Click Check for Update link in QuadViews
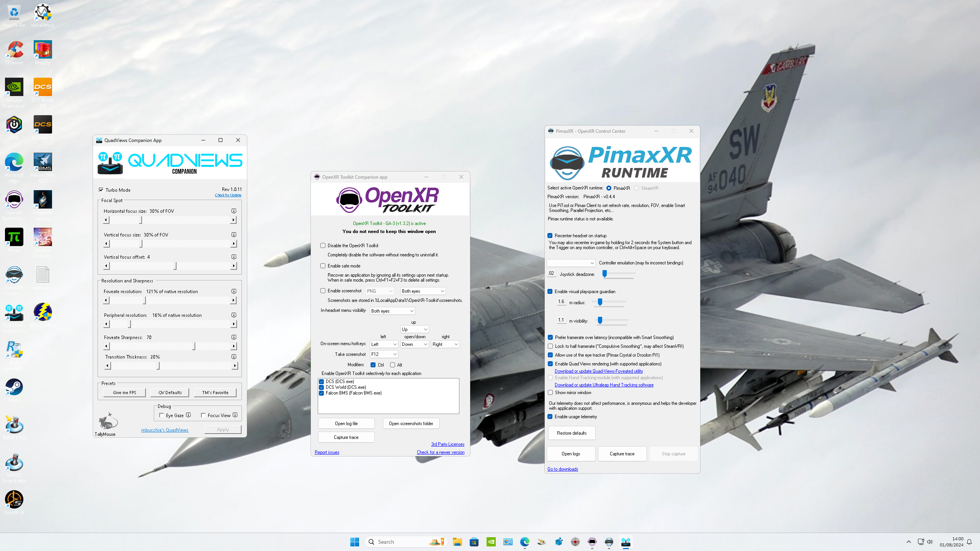 tap(228, 195)
